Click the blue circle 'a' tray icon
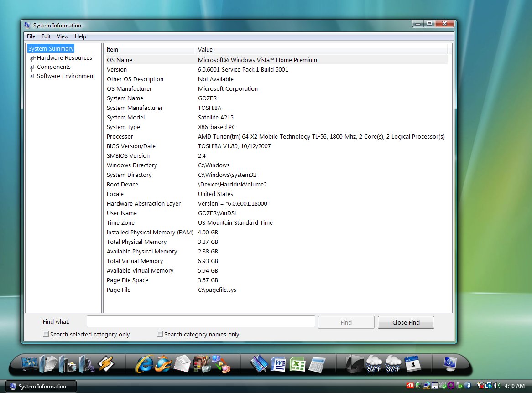 468,385
